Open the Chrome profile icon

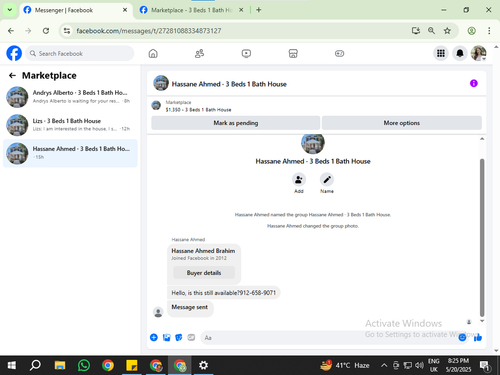pos(471,31)
